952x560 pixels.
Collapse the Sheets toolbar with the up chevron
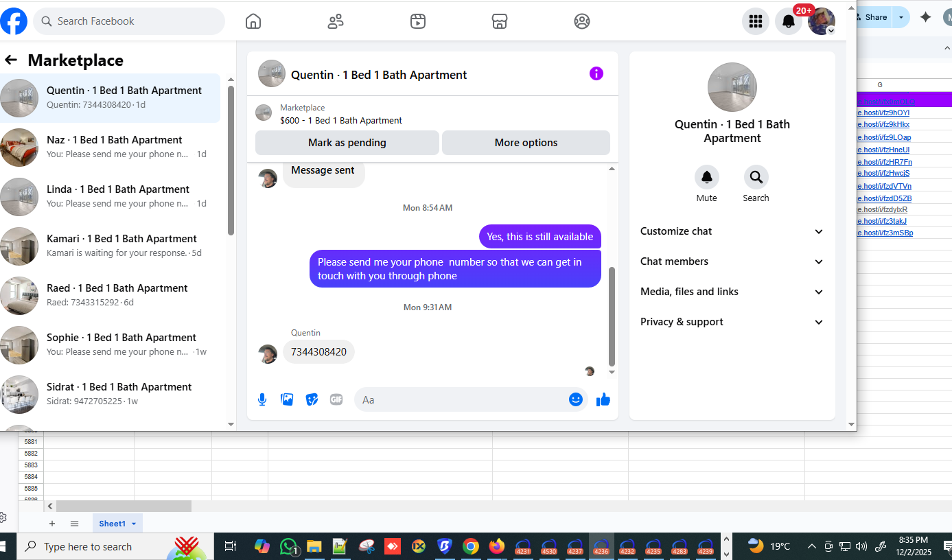[947, 49]
